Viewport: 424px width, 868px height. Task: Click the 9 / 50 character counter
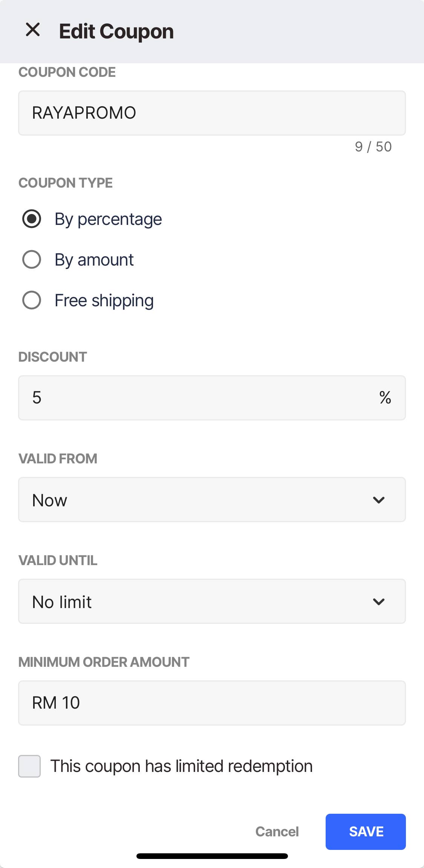373,147
